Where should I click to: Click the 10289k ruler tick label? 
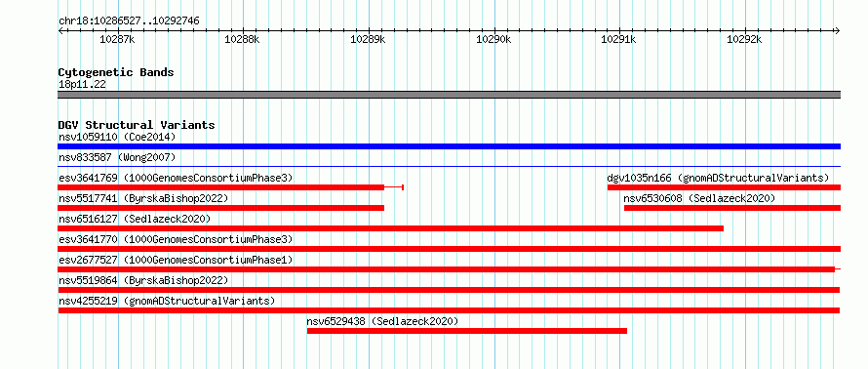368,40
